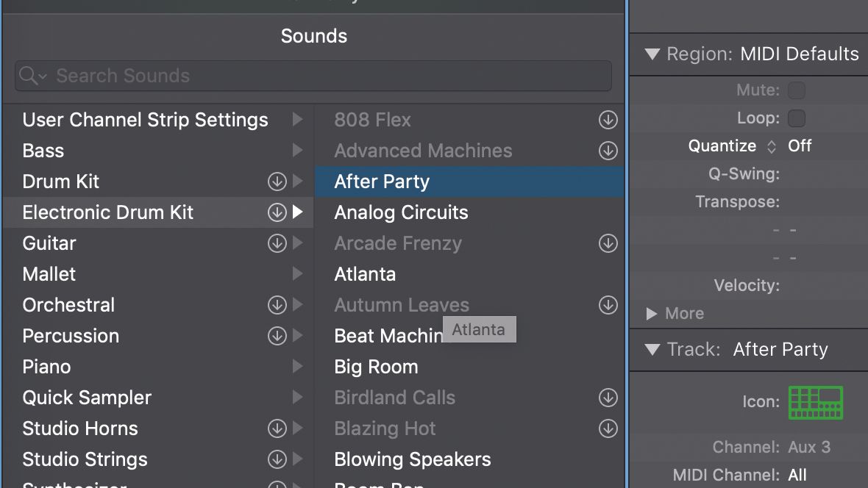The image size is (868, 488).
Task: Expand More options under Velocity
Action: (x=652, y=313)
